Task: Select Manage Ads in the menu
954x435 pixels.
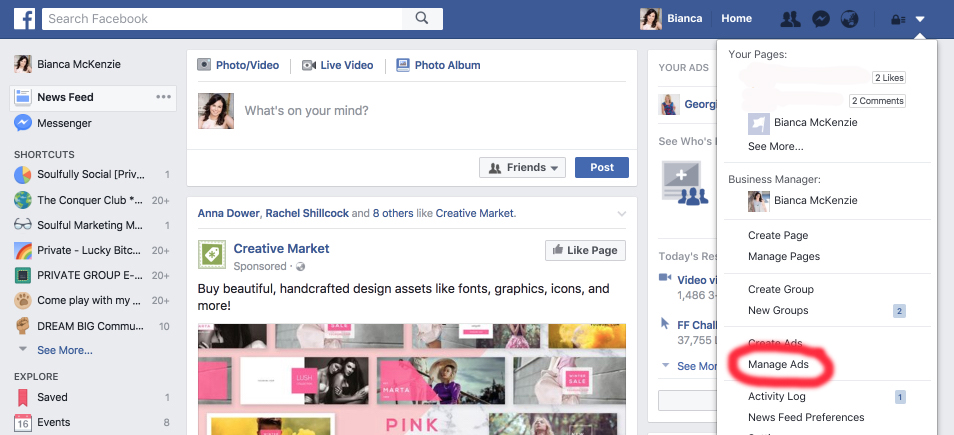Action: [778, 364]
